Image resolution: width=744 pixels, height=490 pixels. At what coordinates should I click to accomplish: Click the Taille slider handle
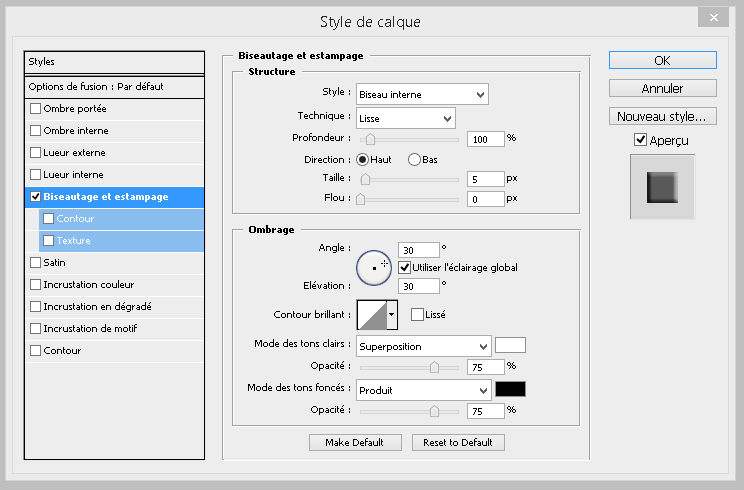point(365,179)
